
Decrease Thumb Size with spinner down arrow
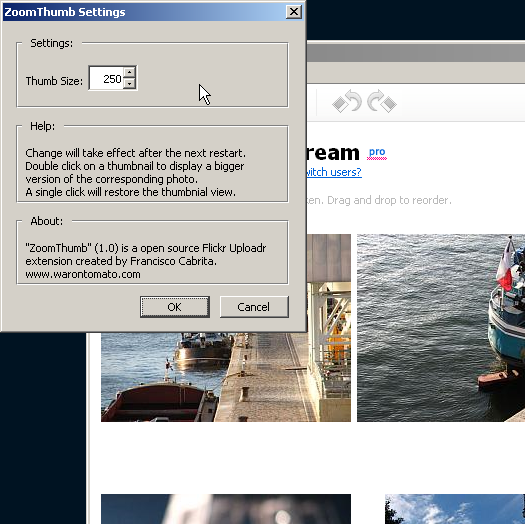tap(129, 83)
